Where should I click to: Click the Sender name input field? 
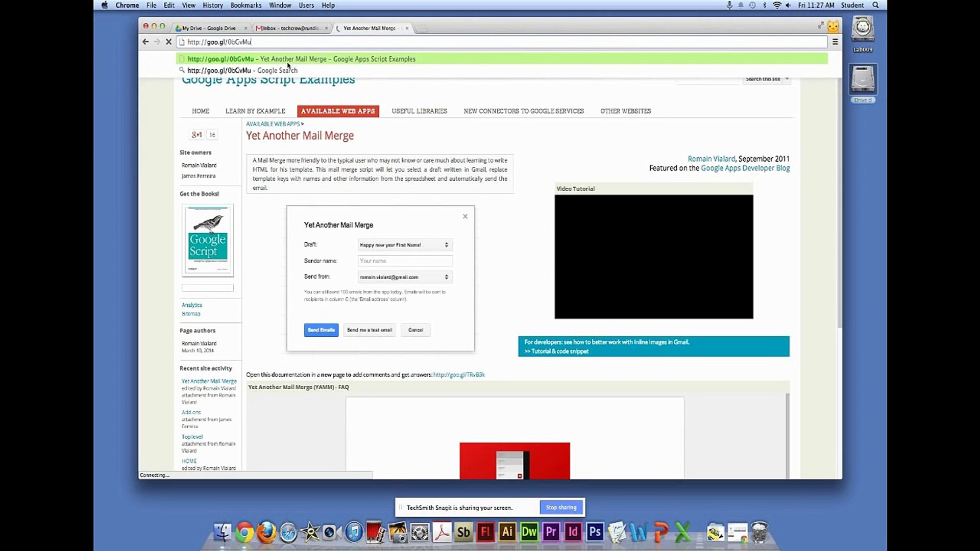coord(405,261)
